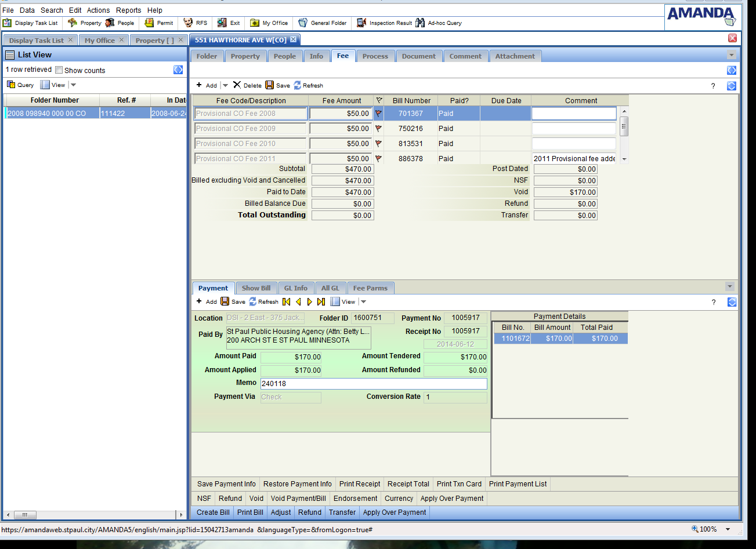Go to the first payment record
This screenshot has width=756, height=549.
(x=286, y=301)
